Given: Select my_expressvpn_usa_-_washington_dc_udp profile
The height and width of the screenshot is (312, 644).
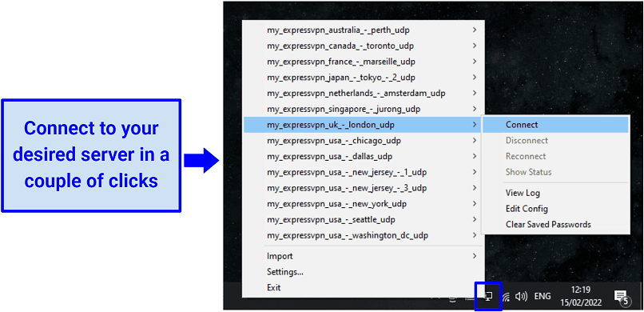Looking at the screenshot, I should [x=364, y=235].
